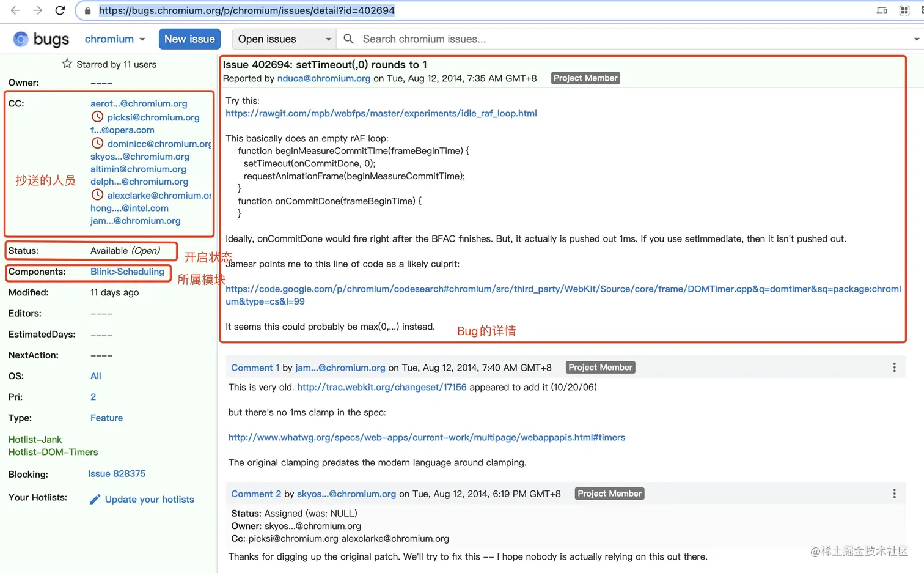
Task: Click the issue title 'Issue 402694: setTimeout(,0) rounds to 1'
Action: click(x=325, y=65)
